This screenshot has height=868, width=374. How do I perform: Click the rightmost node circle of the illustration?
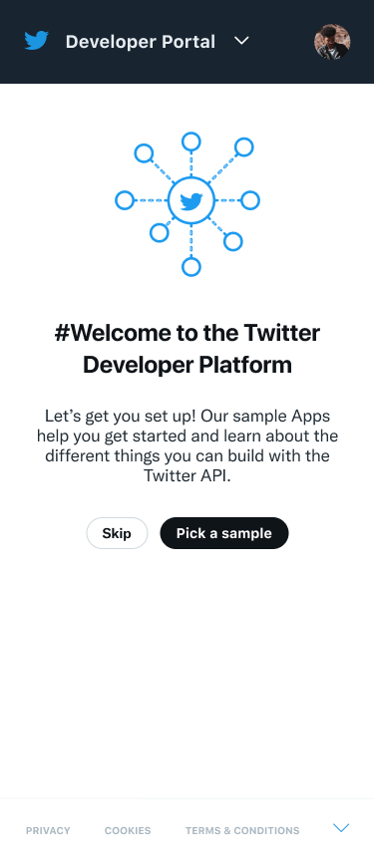[x=250, y=200]
